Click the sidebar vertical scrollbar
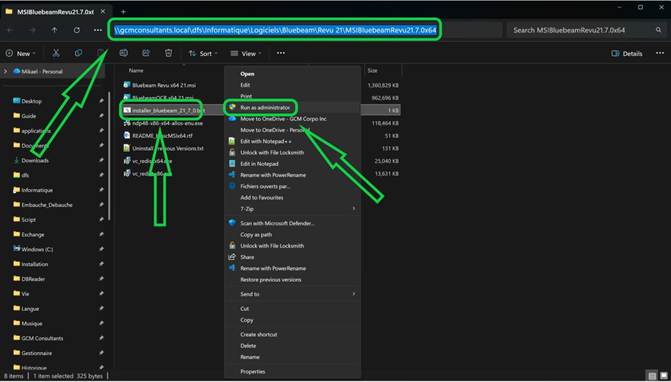Viewport: 671px width, 382px height. [x=110, y=155]
